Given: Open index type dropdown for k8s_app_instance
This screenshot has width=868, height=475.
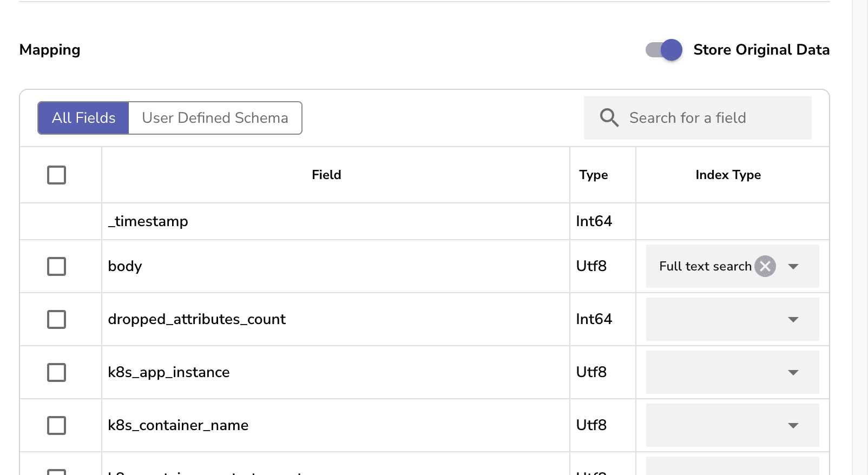Looking at the screenshot, I should [x=793, y=372].
